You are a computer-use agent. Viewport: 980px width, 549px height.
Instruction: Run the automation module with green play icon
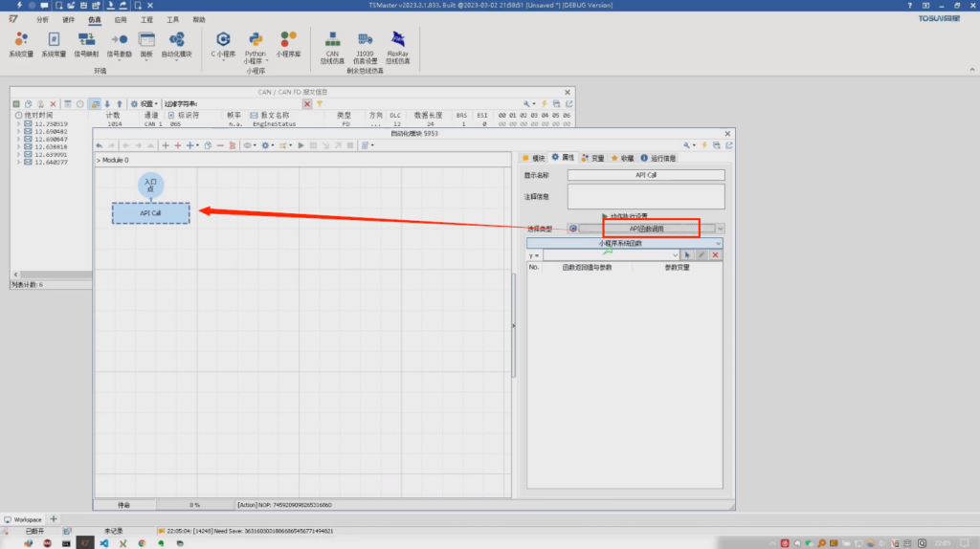301,145
